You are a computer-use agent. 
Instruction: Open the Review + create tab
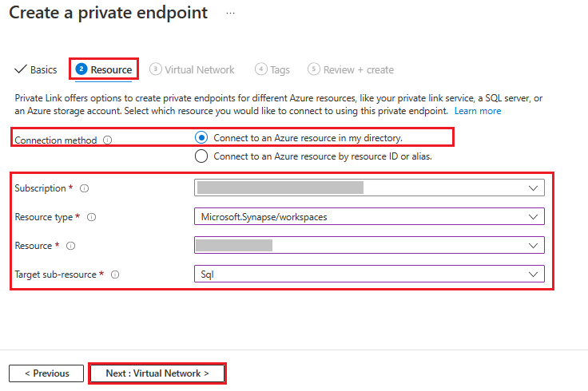(358, 69)
